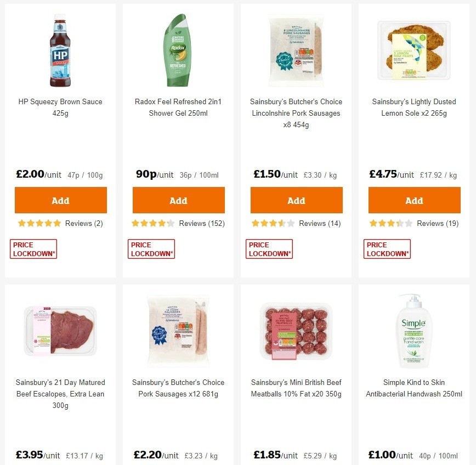The height and width of the screenshot is (465, 476).
Task: Click the Simple handwash bottle image
Action: click(414, 330)
